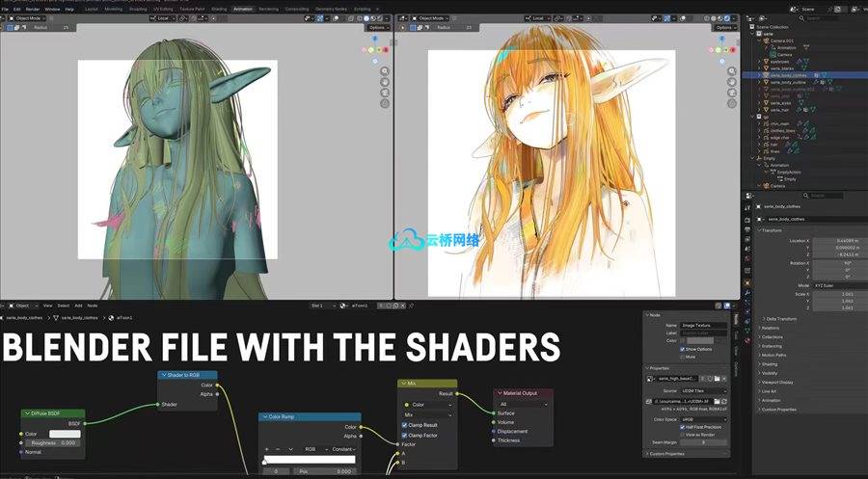Viewport: 868px width, 479px height.
Task: Open the Node menu in node editor
Action: pyautogui.click(x=93, y=306)
